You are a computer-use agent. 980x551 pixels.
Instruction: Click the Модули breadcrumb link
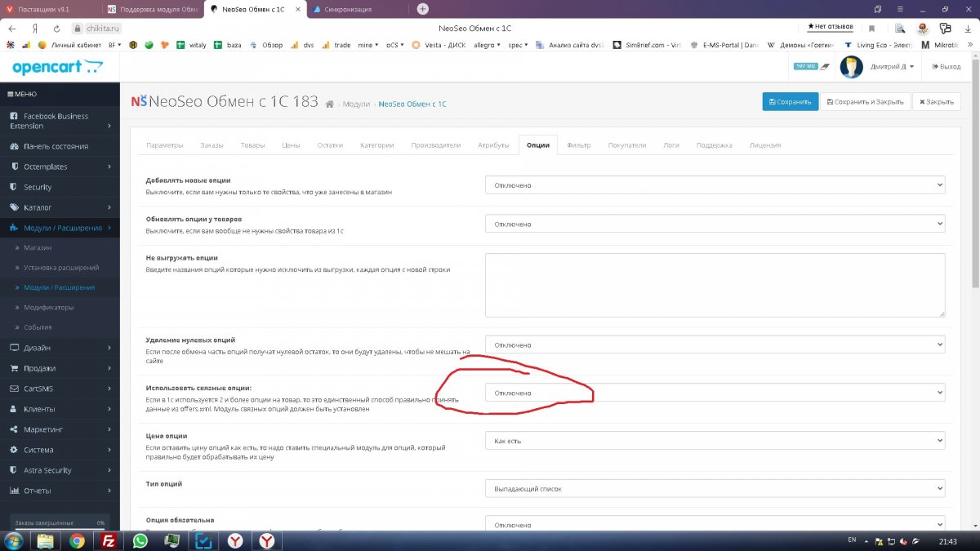356,104
